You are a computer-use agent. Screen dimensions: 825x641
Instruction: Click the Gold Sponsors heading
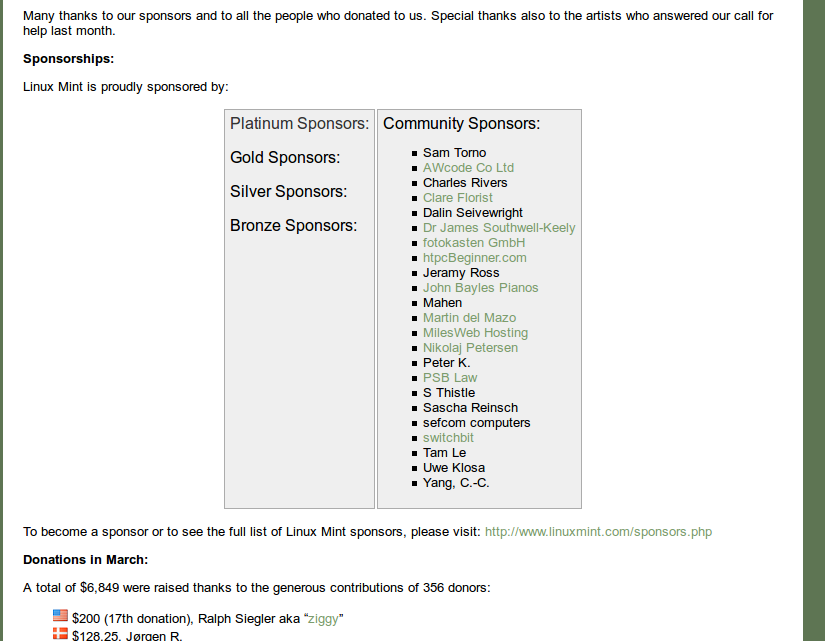click(285, 158)
